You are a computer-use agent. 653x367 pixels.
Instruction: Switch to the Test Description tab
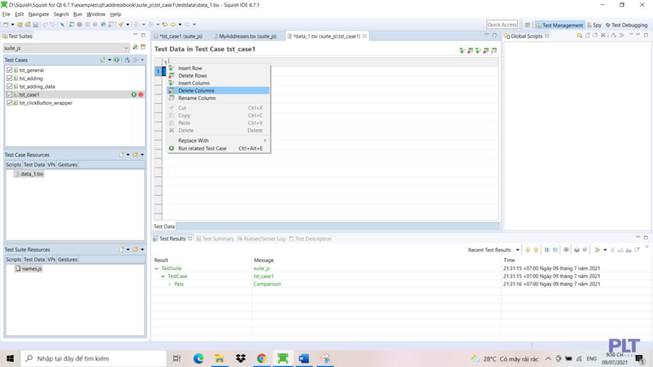[310, 239]
